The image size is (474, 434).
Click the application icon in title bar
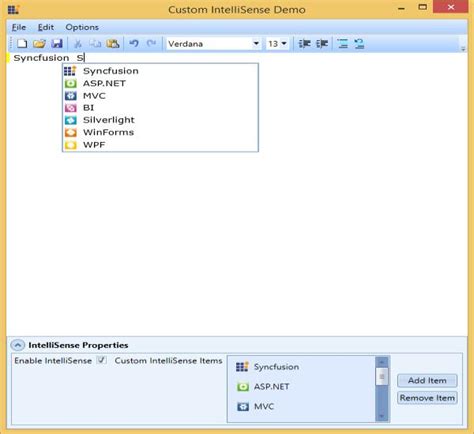(x=13, y=10)
